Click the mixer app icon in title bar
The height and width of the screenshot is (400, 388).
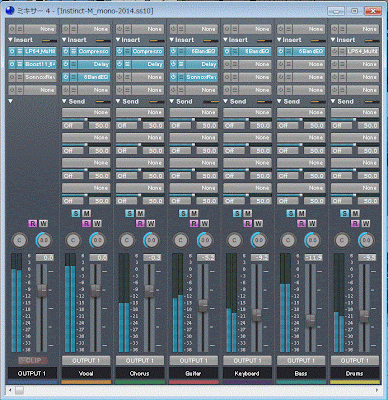pos(10,11)
